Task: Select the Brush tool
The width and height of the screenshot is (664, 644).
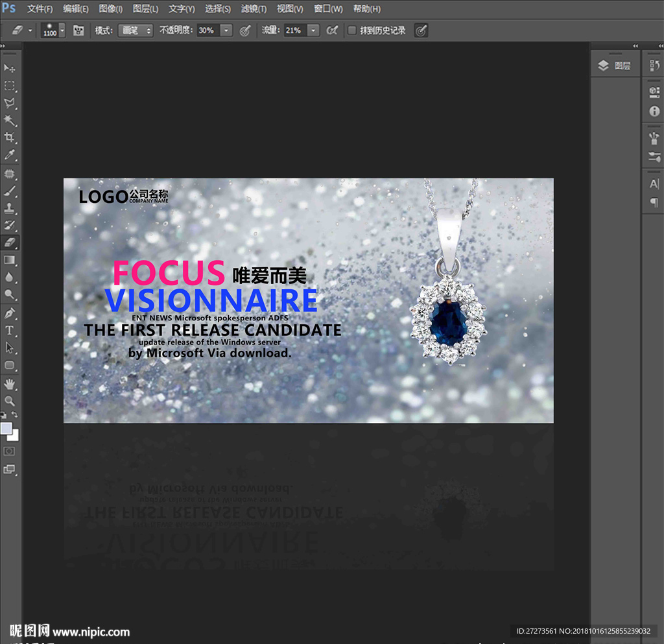Action: (9, 191)
